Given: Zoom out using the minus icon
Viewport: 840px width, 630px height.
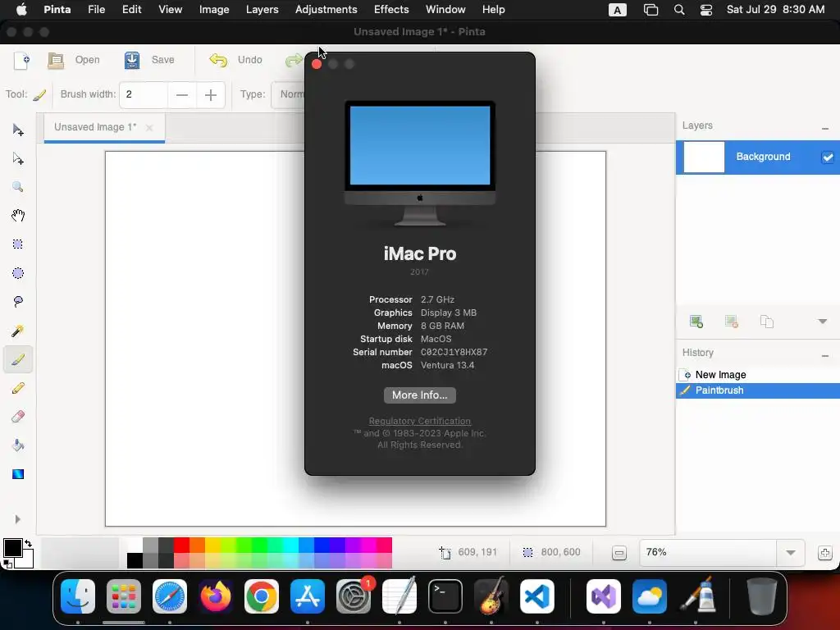Looking at the screenshot, I should 619,553.
